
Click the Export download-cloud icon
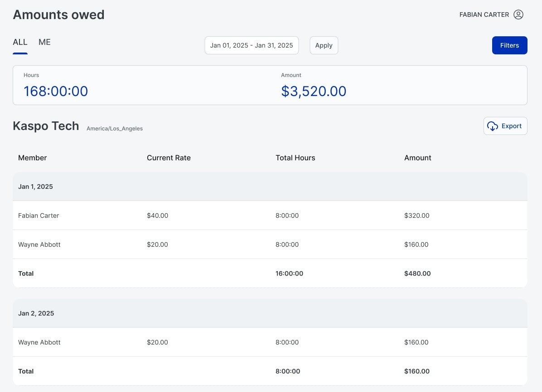[493, 126]
